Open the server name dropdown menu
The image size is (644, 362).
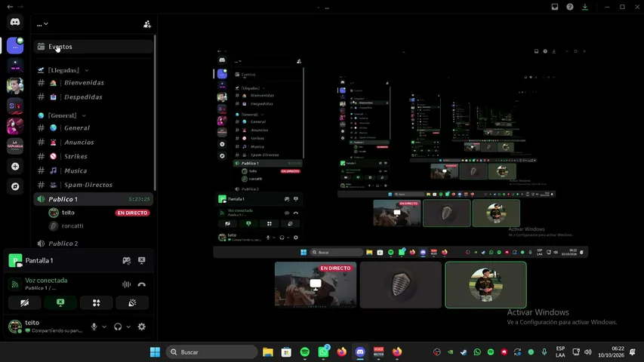(x=42, y=24)
